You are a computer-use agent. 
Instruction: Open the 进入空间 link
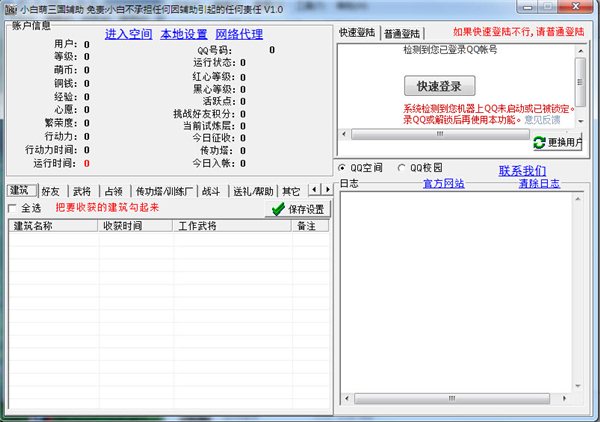coord(129,34)
